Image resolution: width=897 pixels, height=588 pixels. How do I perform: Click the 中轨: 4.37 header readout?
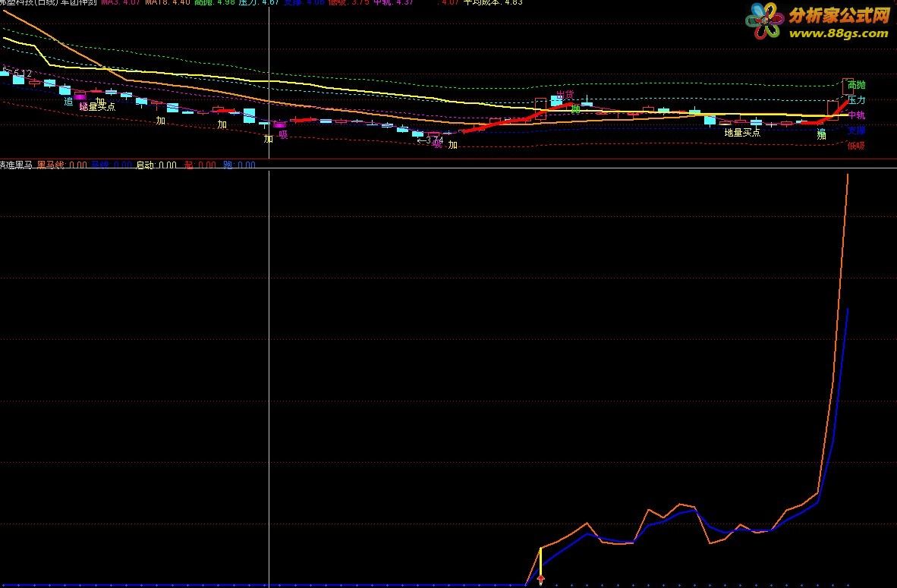[x=394, y=2]
